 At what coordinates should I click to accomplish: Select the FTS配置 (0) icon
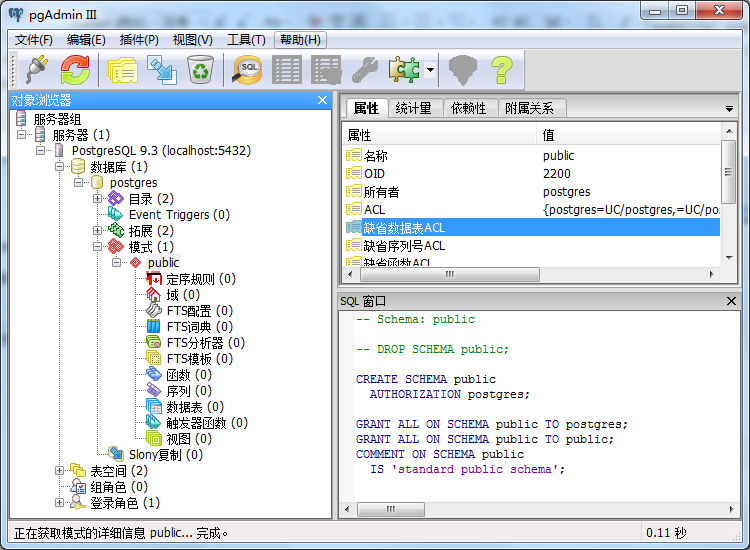point(154,310)
